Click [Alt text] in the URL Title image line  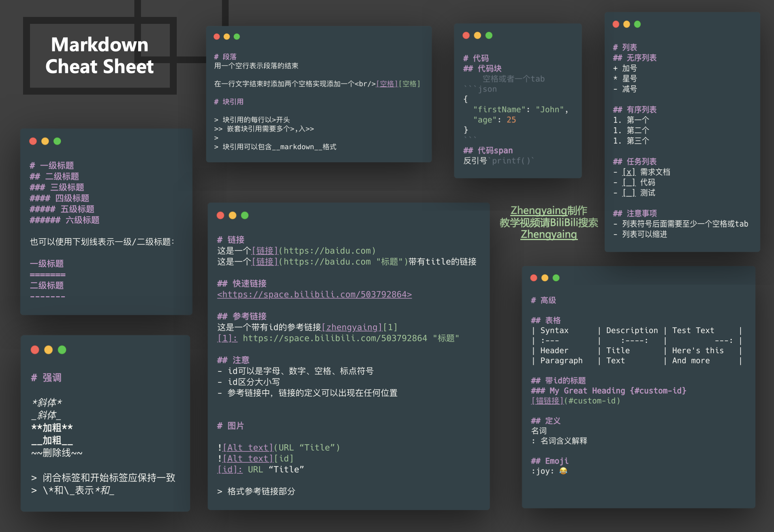[248, 447]
